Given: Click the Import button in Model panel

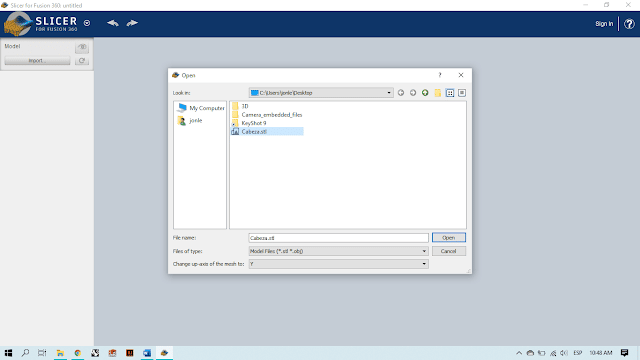Looking at the screenshot, I should [x=37, y=60].
